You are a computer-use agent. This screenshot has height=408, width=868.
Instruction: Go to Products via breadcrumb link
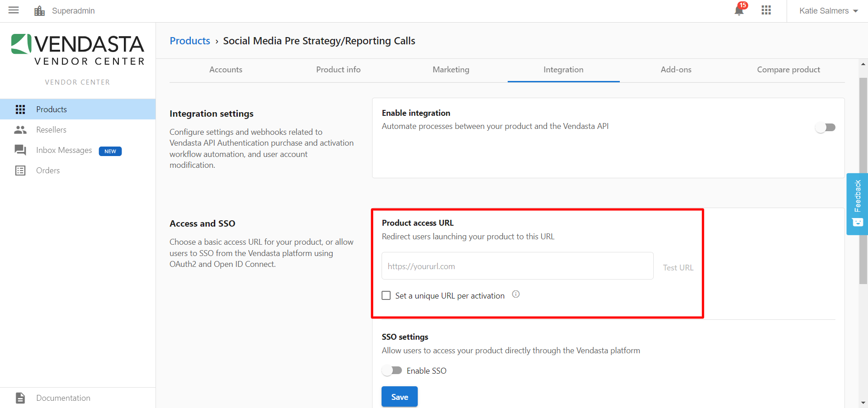pos(190,41)
